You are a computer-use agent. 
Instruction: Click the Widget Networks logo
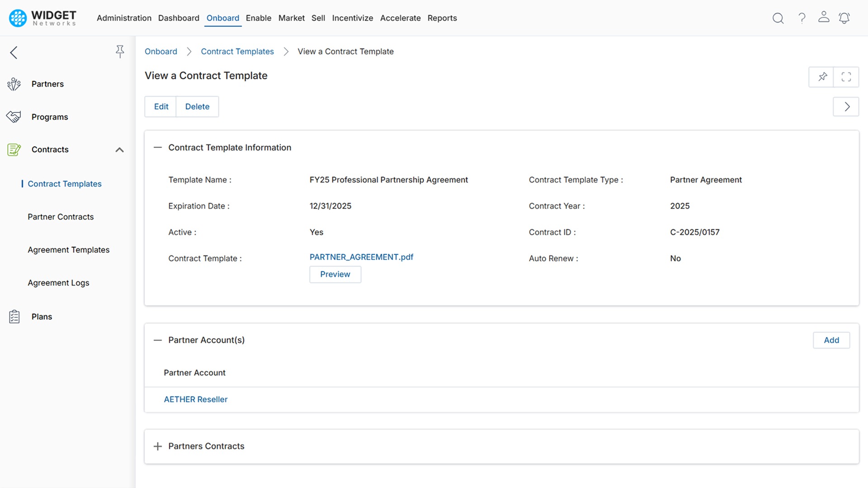pyautogui.click(x=42, y=18)
